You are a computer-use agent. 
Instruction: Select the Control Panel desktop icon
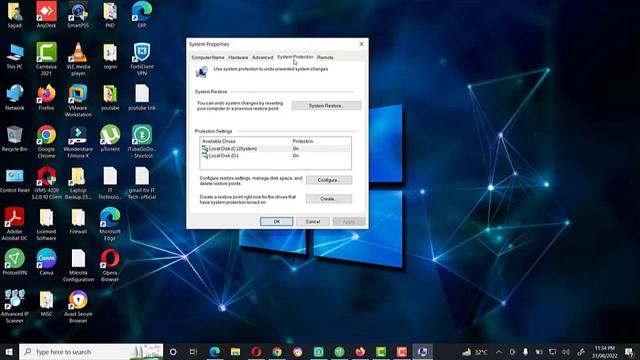click(x=15, y=180)
